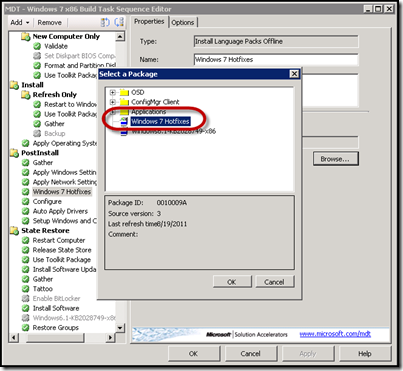403x371 pixels.
Task: Expand the Applications folder node
Action: (x=113, y=112)
